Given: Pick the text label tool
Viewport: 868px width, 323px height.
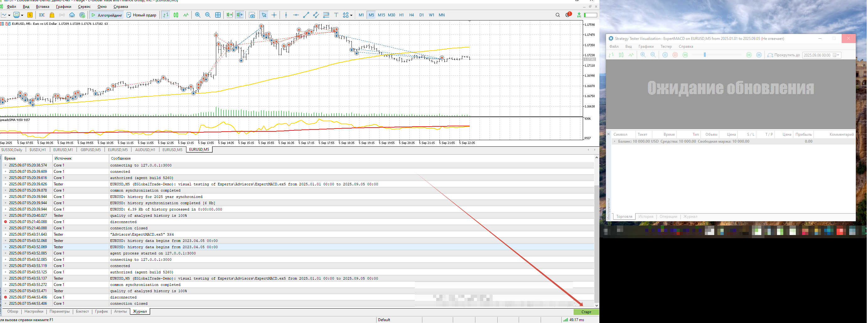Looking at the screenshot, I should pyautogui.click(x=336, y=15).
